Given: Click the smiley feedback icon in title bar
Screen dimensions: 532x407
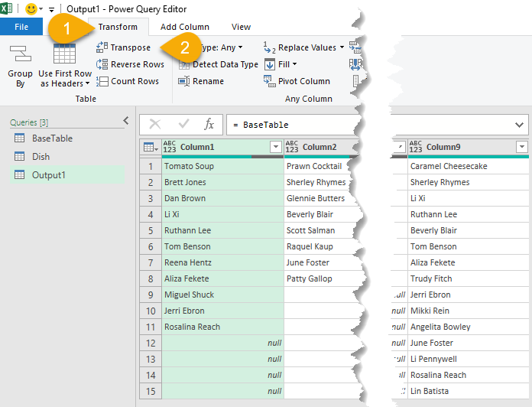Looking at the screenshot, I should click(32, 9).
